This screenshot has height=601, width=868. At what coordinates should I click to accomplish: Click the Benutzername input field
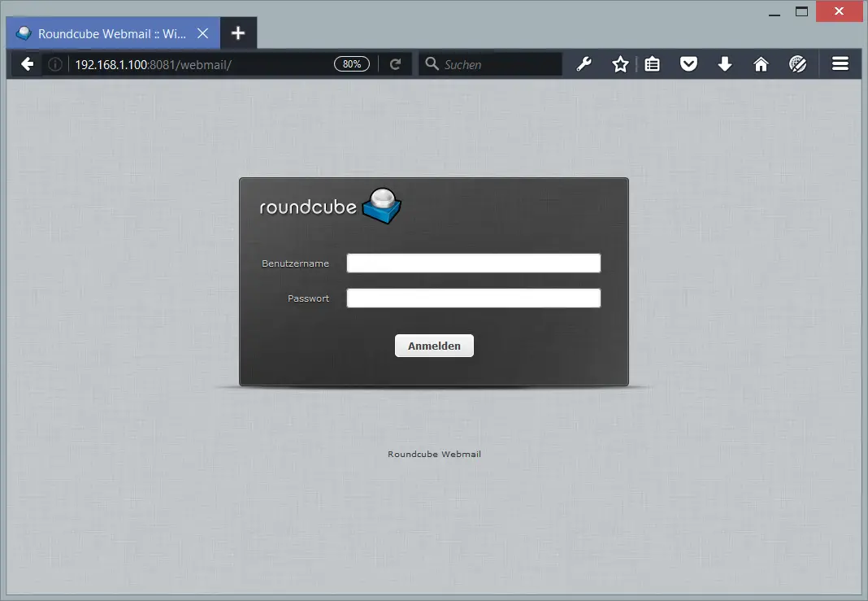[x=473, y=263]
